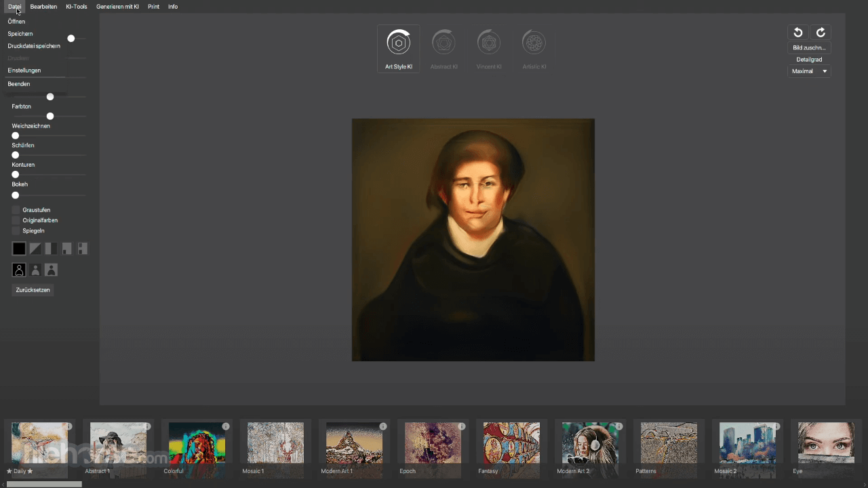Click the Weichzeichnen slider handle
Screen dimensions: 868x488
[x=16, y=136]
